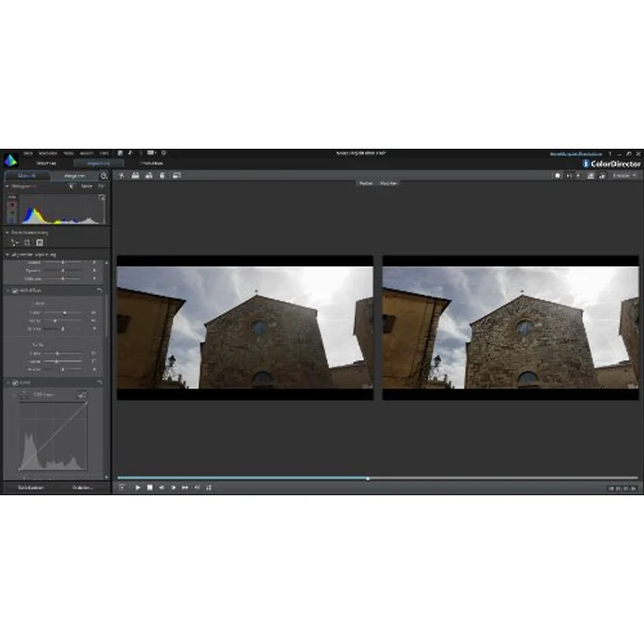The image size is (644, 644).
Task: Reset the HDR Effect section with its undo arrow
Action: coord(99,290)
